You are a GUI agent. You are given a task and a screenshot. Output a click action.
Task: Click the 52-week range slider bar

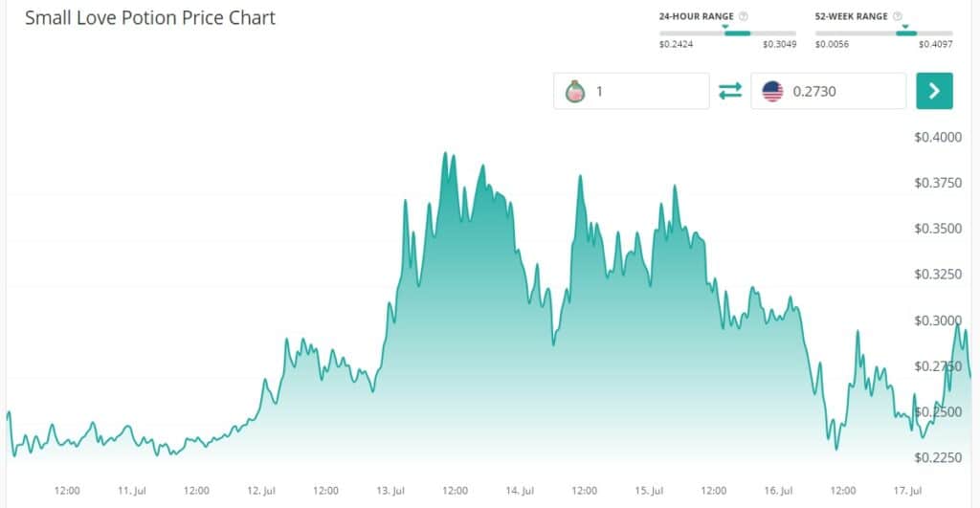click(882, 33)
